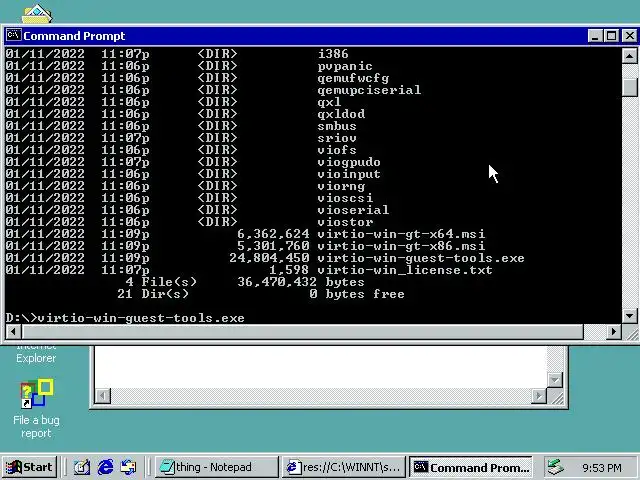Click the Command Prompt window title text
Image resolution: width=640 pixels, height=480 pixels.
tap(74, 36)
